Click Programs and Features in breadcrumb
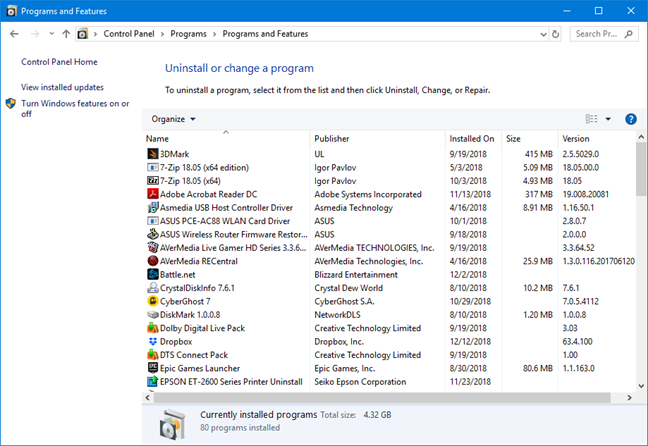This screenshot has width=648, height=446. pyautogui.click(x=265, y=34)
